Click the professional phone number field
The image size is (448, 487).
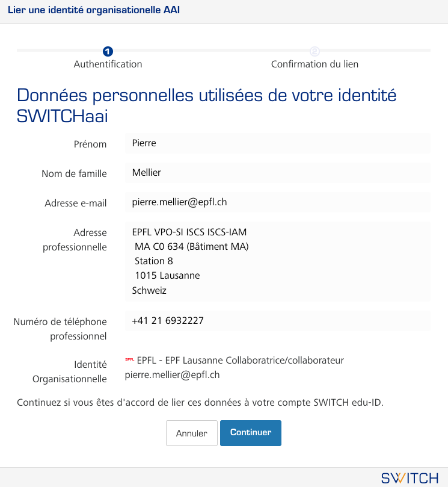point(277,321)
